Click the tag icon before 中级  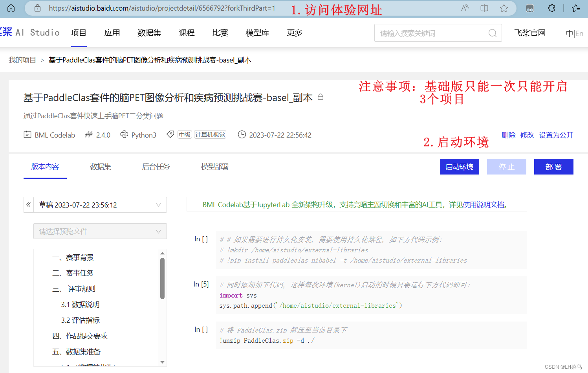(x=170, y=134)
